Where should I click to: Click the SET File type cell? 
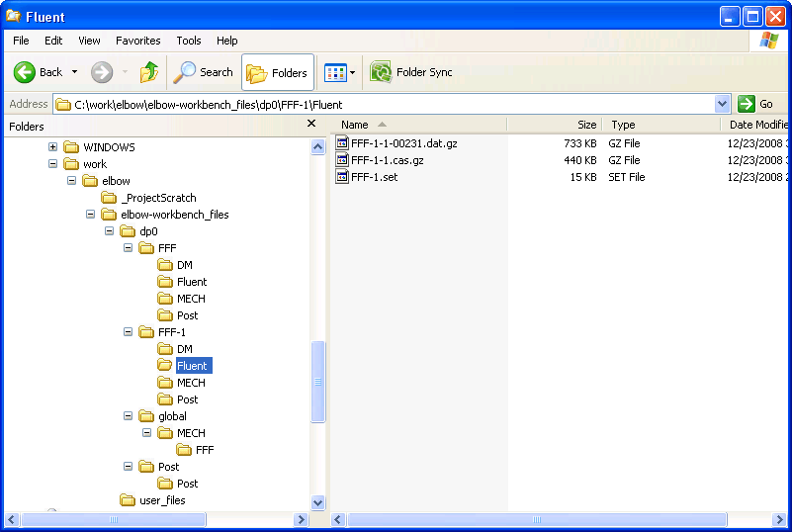(626, 177)
